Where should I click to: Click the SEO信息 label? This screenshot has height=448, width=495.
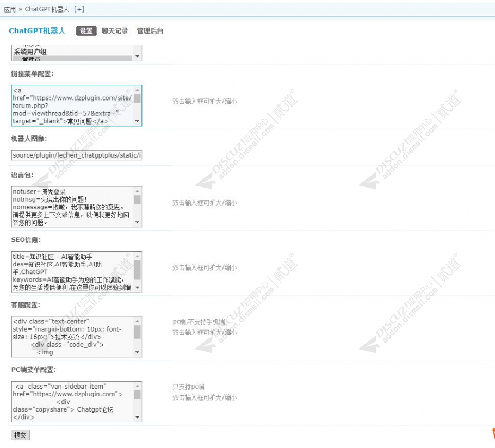[x=26, y=240]
